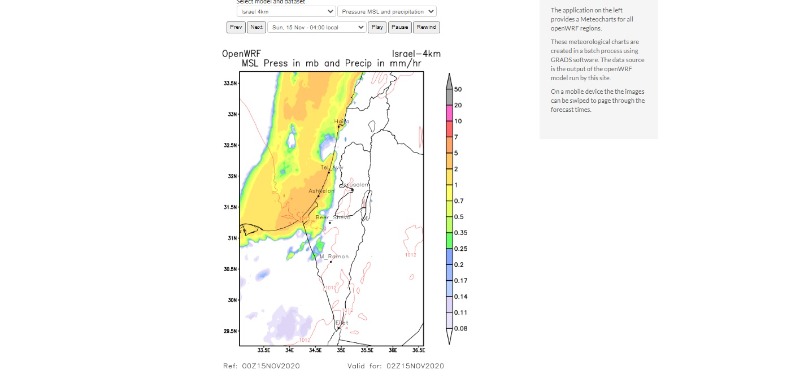Go to the previous forecast with Prev
The height and width of the screenshot is (379, 800).
click(236, 28)
